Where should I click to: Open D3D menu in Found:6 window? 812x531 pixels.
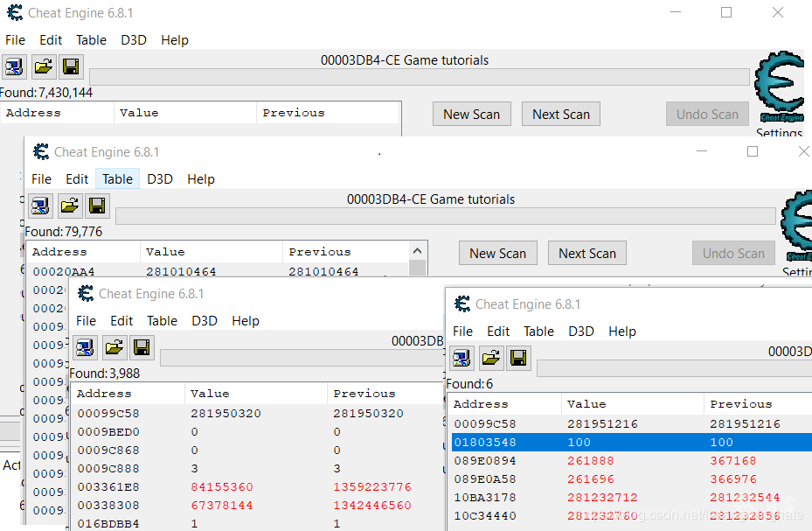pyautogui.click(x=581, y=331)
